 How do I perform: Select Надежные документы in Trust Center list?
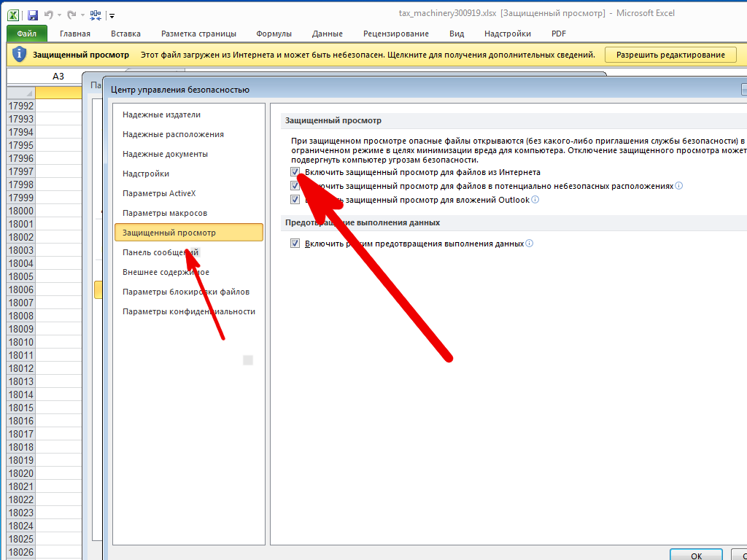tap(189, 154)
